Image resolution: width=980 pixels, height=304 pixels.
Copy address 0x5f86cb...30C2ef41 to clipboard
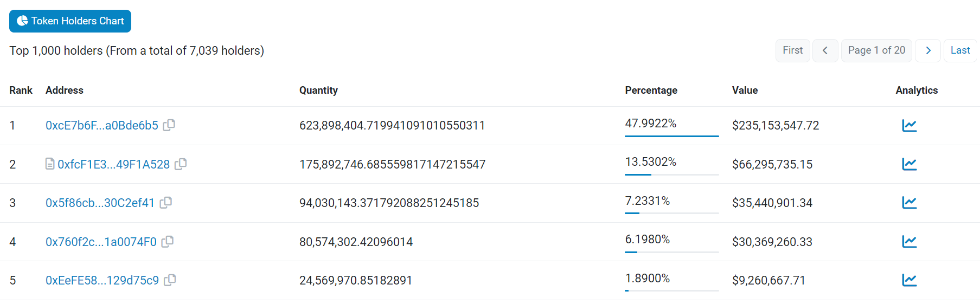point(166,203)
